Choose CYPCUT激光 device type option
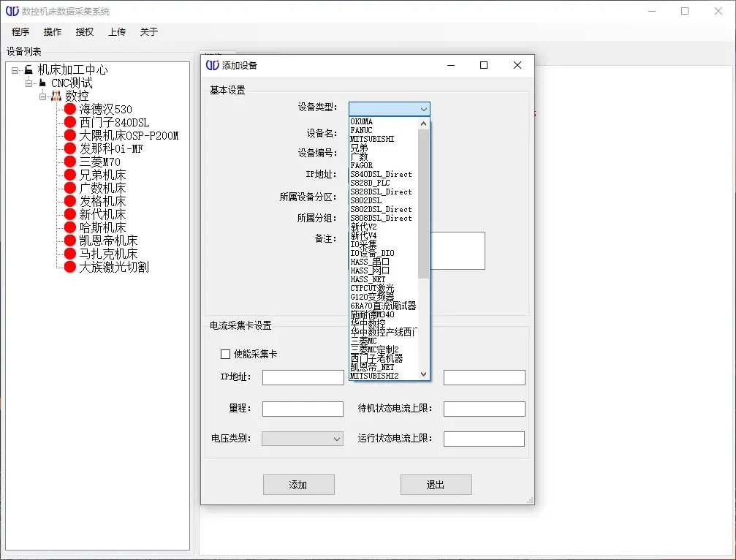736x560 pixels. (x=372, y=288)
